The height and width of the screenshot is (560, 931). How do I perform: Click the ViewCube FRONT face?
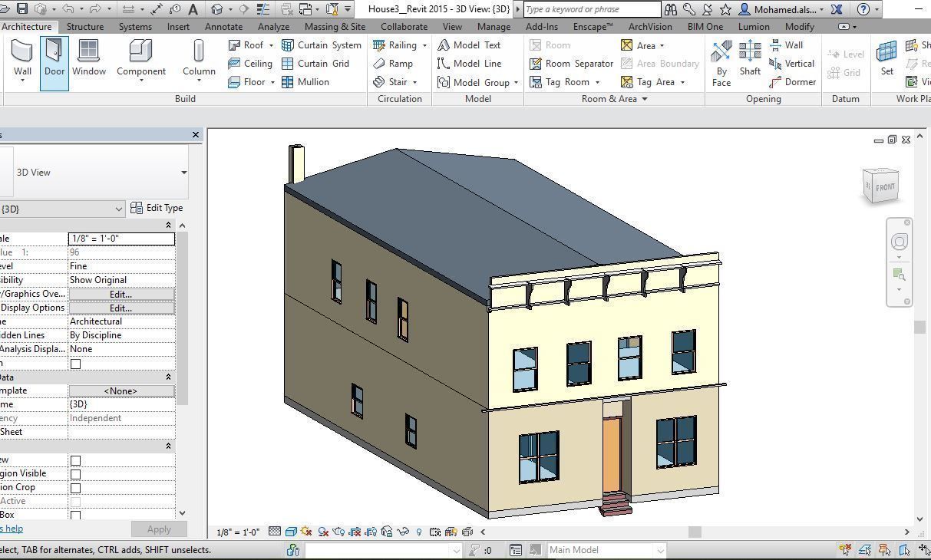tap(884, 187)
